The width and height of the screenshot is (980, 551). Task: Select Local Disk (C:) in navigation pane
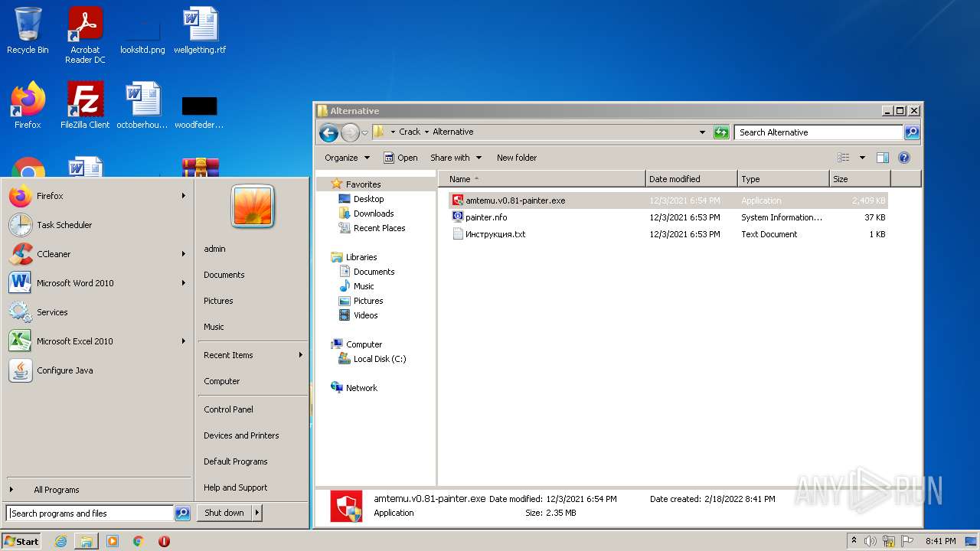coord(380,359)
